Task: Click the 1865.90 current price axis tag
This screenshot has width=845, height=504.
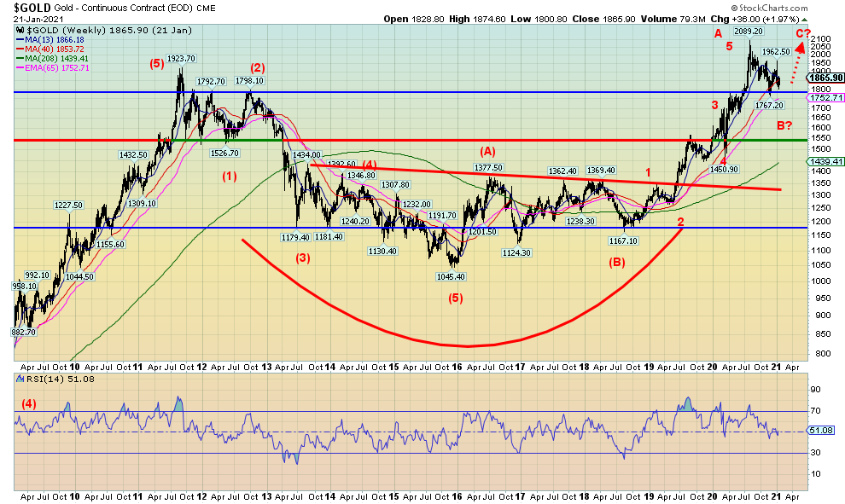Action: pos(827,78)
